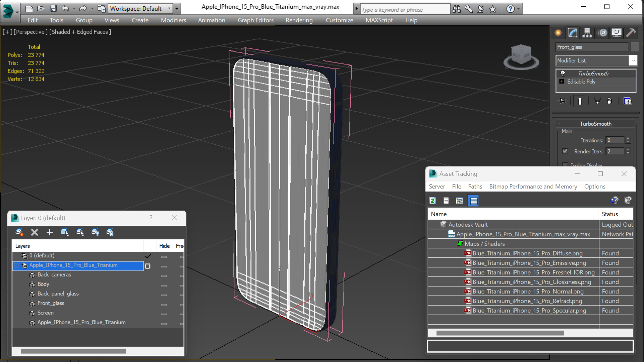Toggle current-layer box for Apple_IPhone_15_Pro_Blue_Titanium layer
The height and width of the screenshot is (362, 644).
point(148,266)
